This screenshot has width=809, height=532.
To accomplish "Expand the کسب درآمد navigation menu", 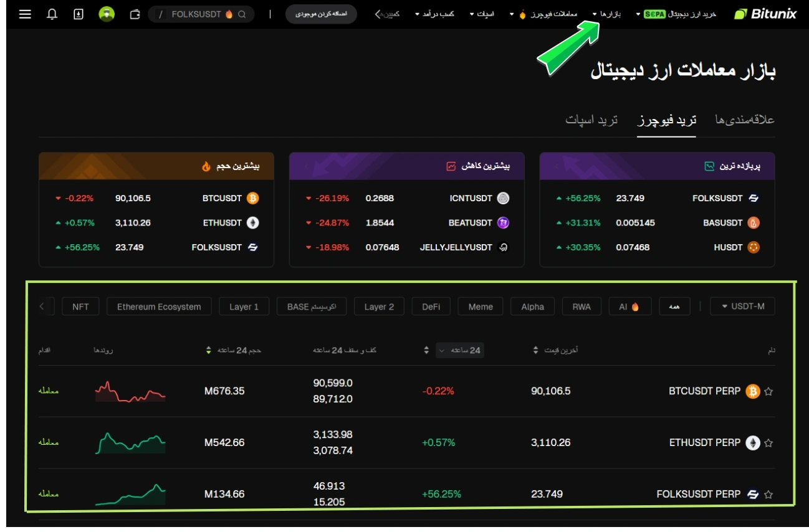I will [x=434, y=14].
